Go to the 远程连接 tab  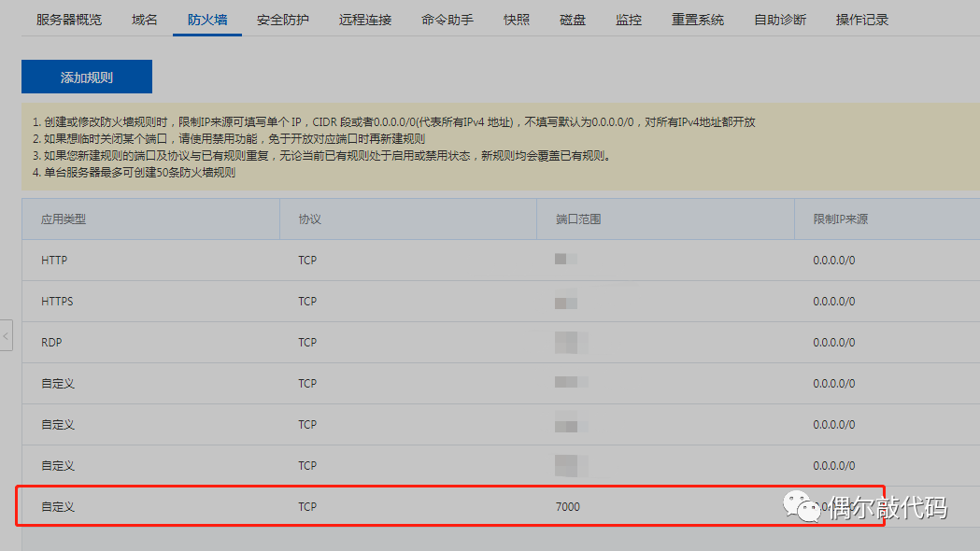point(365,20)
